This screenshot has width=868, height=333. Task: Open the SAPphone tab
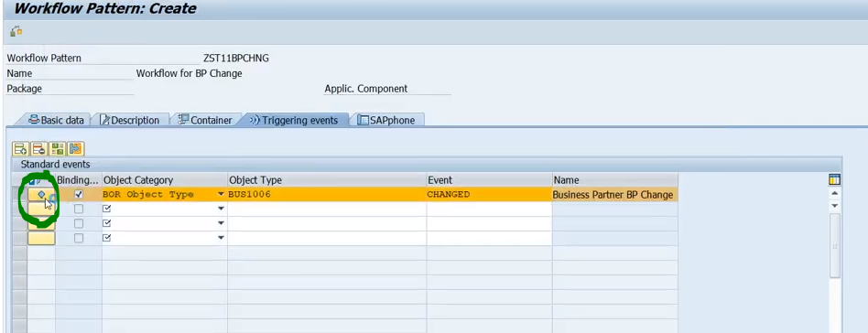[386, 120]
